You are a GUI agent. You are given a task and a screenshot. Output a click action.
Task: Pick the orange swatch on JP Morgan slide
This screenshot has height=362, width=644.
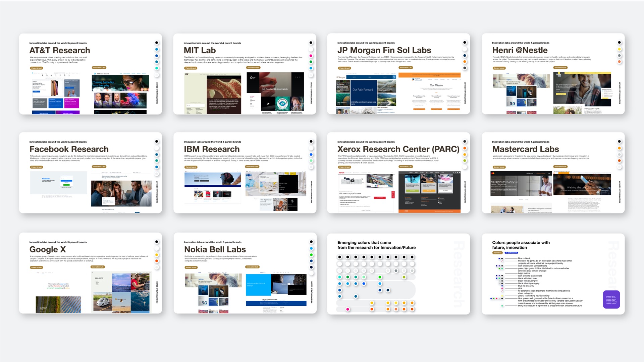point(465,62)
